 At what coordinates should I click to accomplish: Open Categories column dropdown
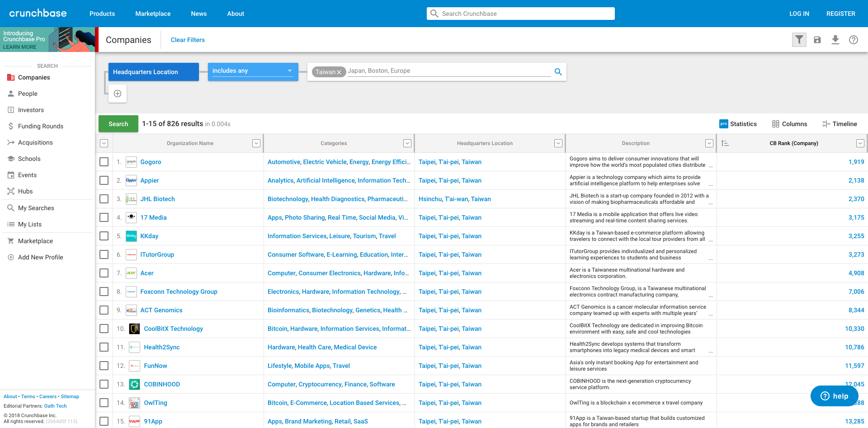407,143
